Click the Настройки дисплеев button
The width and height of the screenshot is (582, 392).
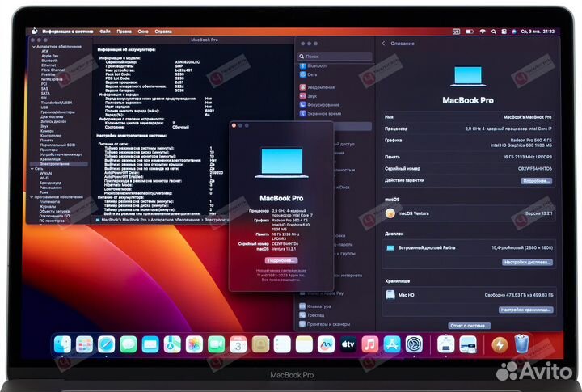click(x=527, y=263)
